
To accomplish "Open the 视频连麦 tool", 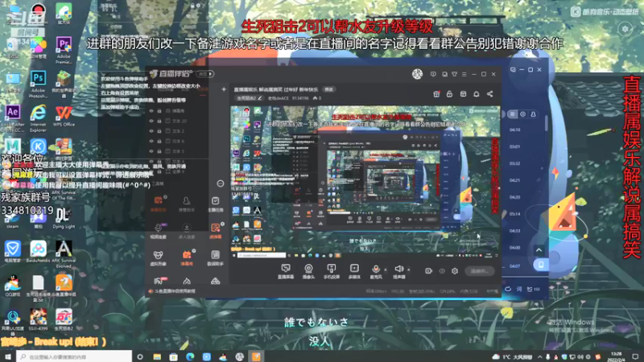I will [158, 231].
